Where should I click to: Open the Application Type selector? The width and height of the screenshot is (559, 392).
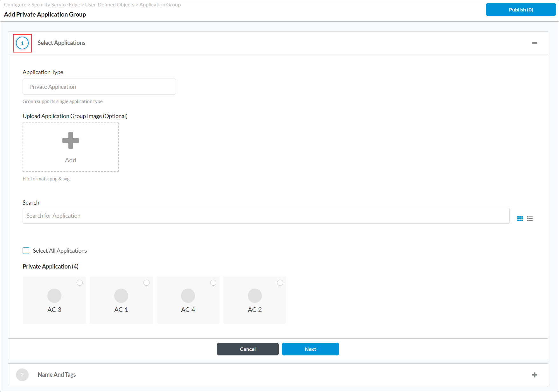point(99,87)
